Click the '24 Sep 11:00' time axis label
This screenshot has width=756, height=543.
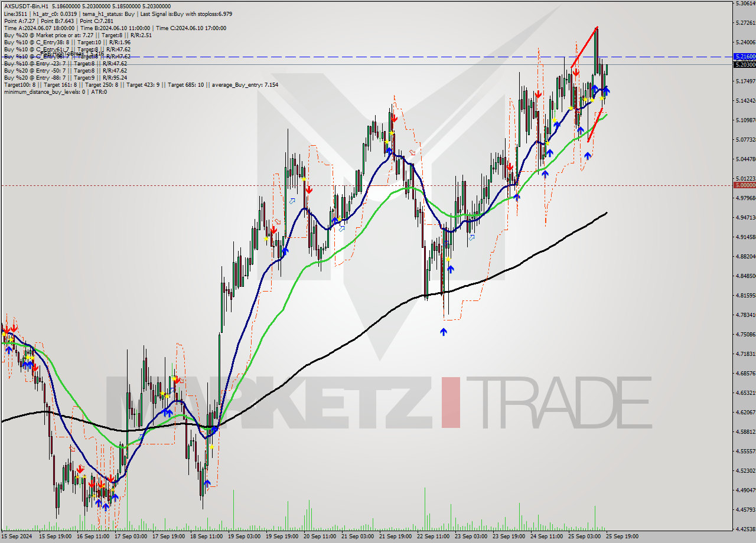(547, 536)
